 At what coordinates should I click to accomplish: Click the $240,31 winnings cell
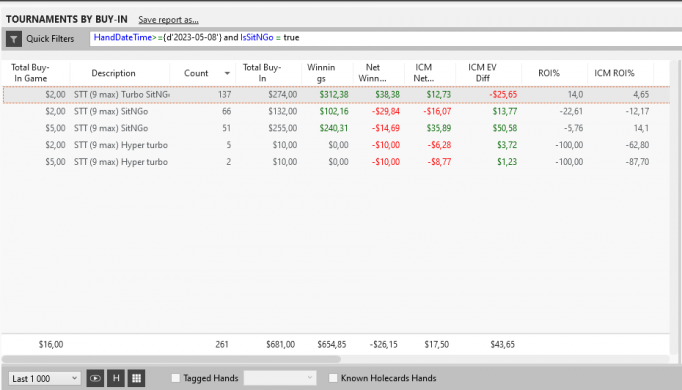pyautogui.click(x=334, y=128)
